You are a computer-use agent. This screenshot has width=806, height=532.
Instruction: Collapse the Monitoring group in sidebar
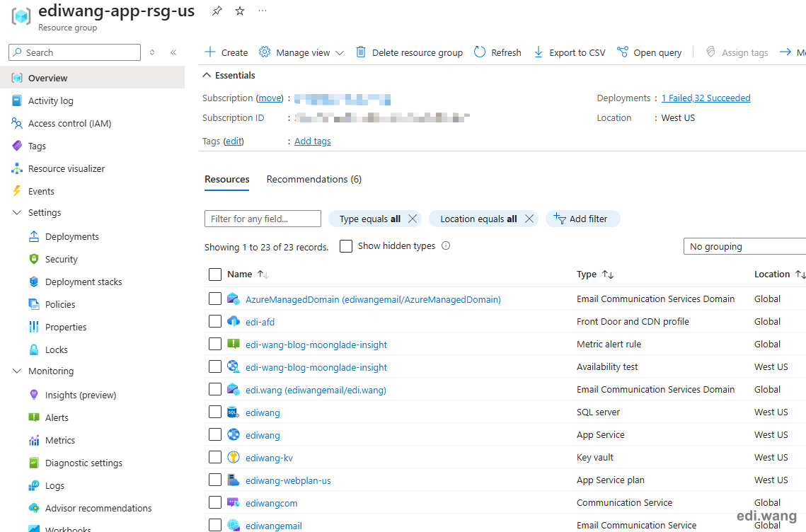17,371
